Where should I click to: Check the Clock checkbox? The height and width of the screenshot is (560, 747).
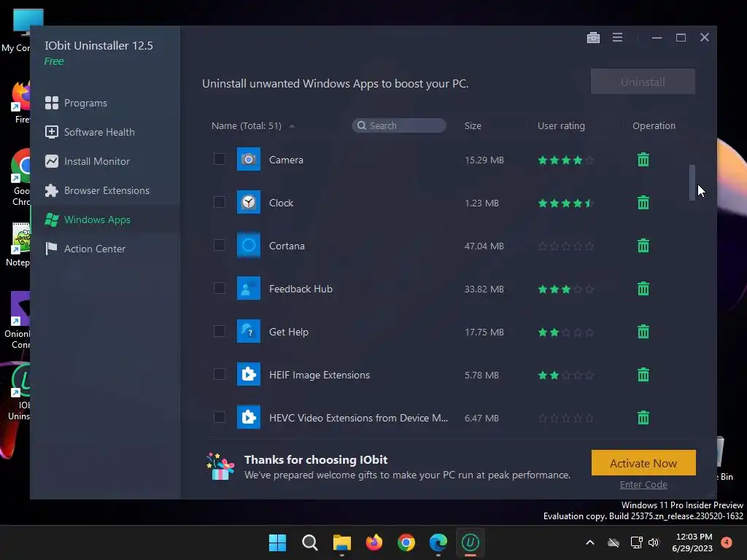[219, 202]
